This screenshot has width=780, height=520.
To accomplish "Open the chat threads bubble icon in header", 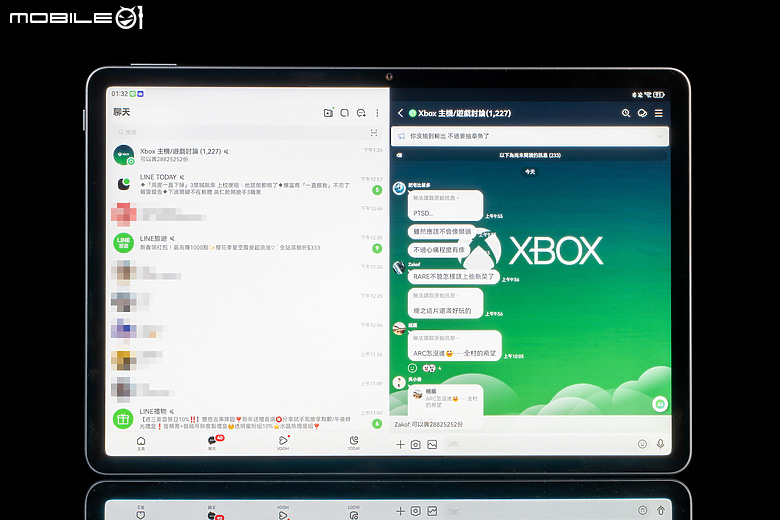I will coord(642,113).
